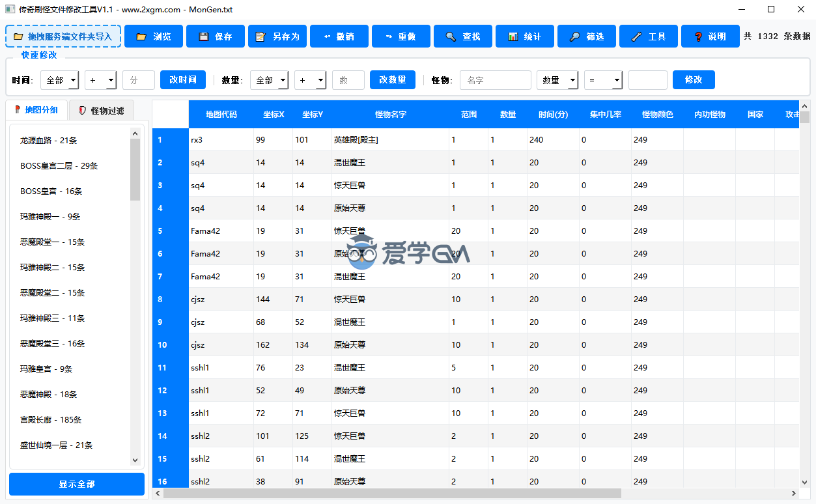Viewport: 816px width, 504px height.
Task: Click the red question mark Help icon
Action: click(x=698, y=36)
